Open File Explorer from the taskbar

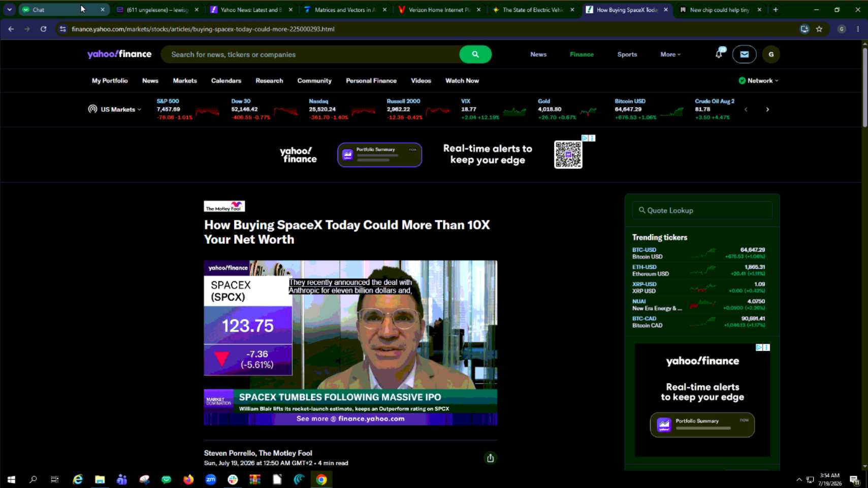[100, 479]
